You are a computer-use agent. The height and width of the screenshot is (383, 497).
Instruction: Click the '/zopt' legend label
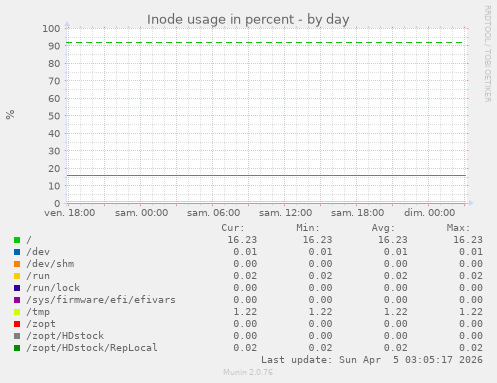coord(41,324)
